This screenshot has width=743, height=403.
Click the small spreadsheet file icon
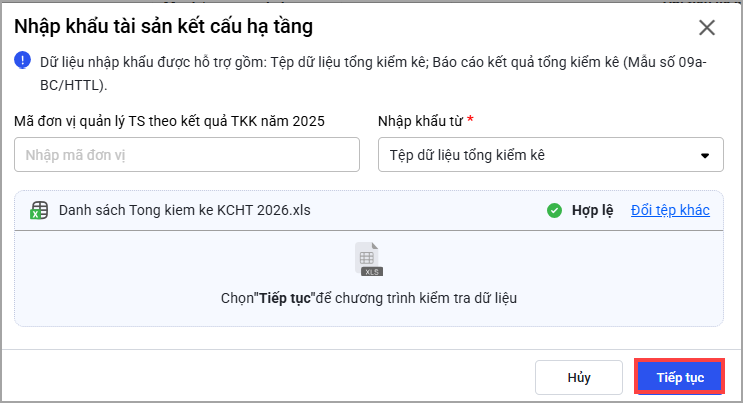click(39, 210)
